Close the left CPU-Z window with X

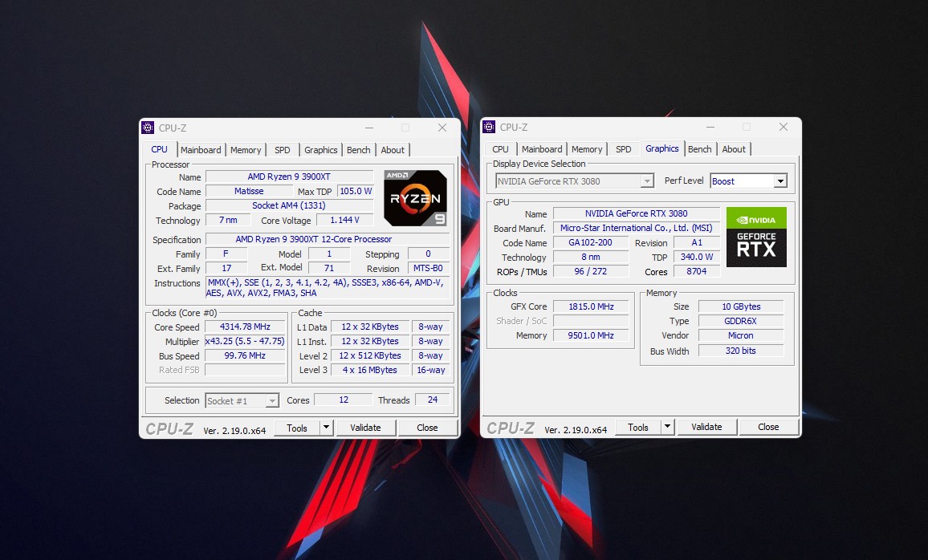[442, 128]
